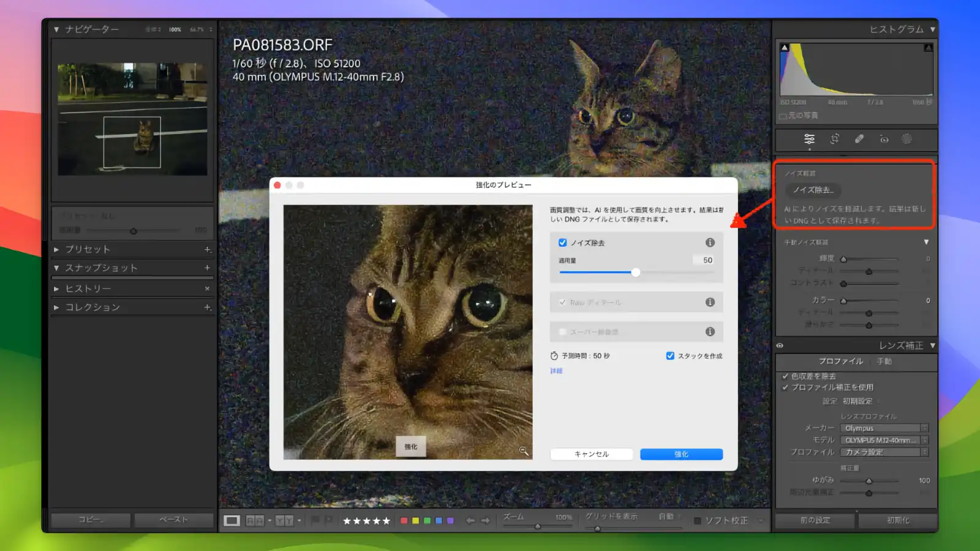Image resolution: width=980 pixels, height=551 pixels.
Task: Disable the スタックを作成 checkbox
Action: click(x=670, y=356)
